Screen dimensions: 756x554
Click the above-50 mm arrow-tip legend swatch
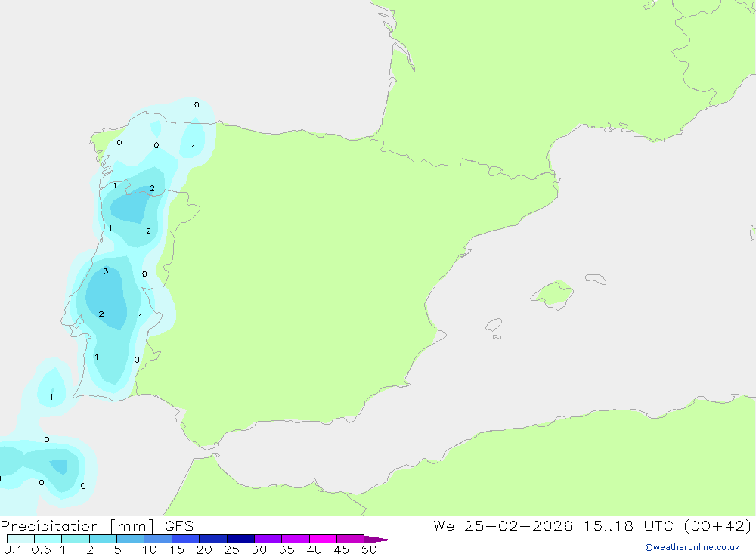click(377, 539)
